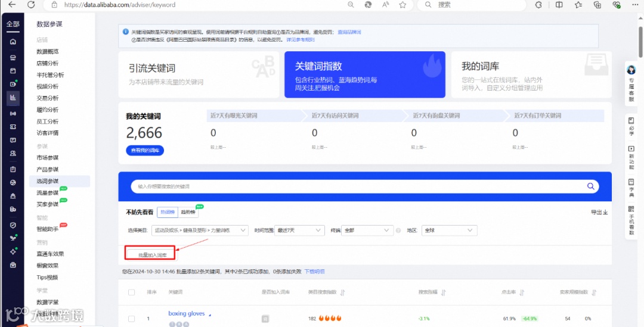The height and width of the screenshot is (327, 644).
Task: Open 数据概览 in left menu
Action: pyautogui.click(x=48, y=52)
